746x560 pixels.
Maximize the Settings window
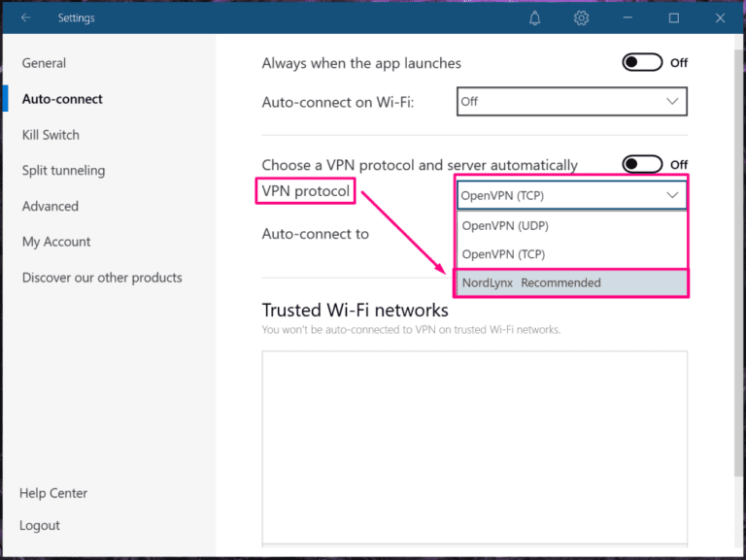click(x=674, y=18)
